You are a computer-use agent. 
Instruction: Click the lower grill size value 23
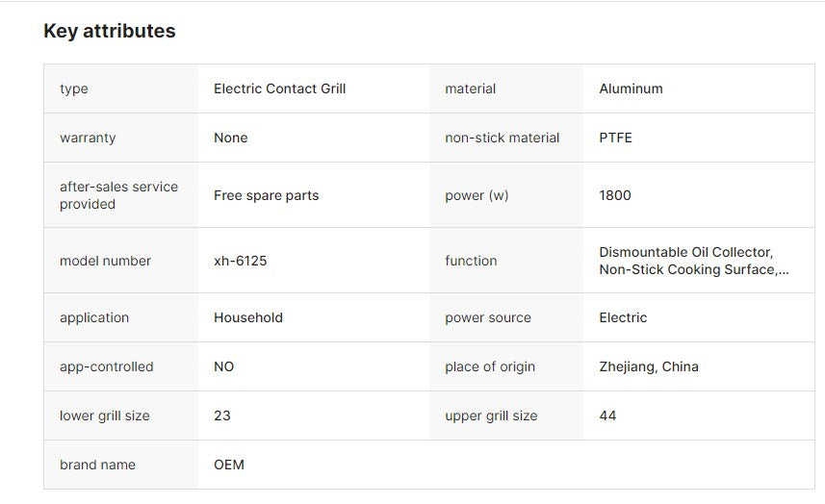click(x=222, y=416)
